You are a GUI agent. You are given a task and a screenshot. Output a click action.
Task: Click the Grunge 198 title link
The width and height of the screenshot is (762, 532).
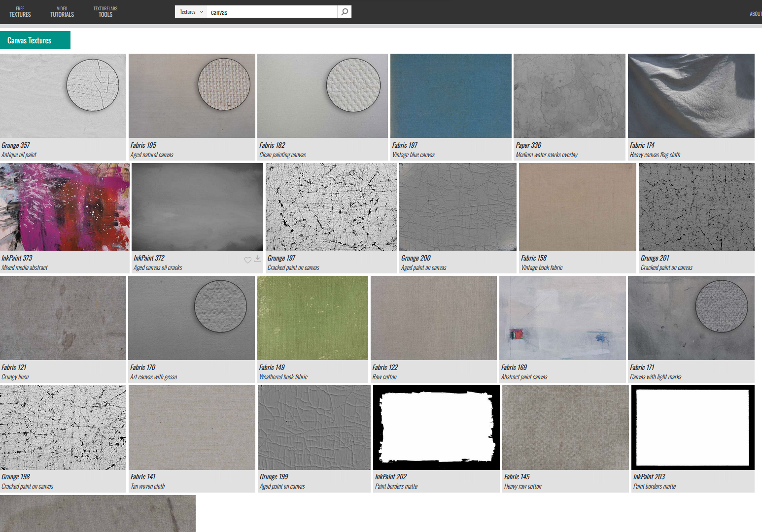click(x=16, y=477)
